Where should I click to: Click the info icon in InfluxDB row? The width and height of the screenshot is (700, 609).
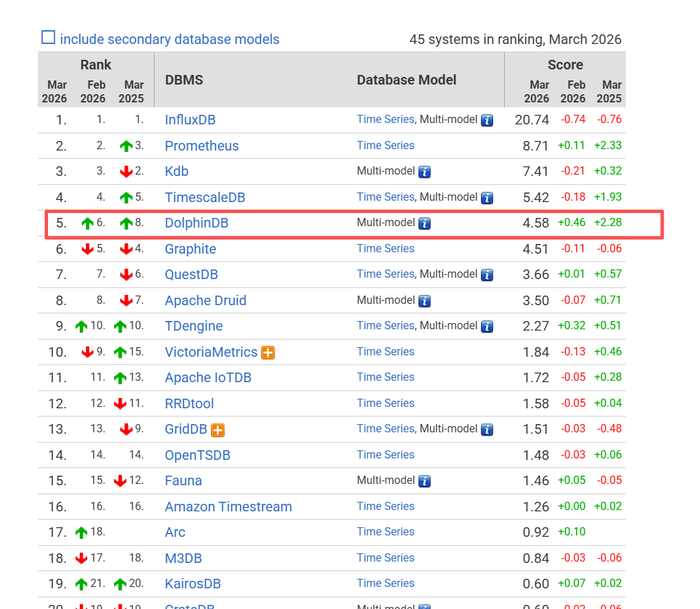487,120
